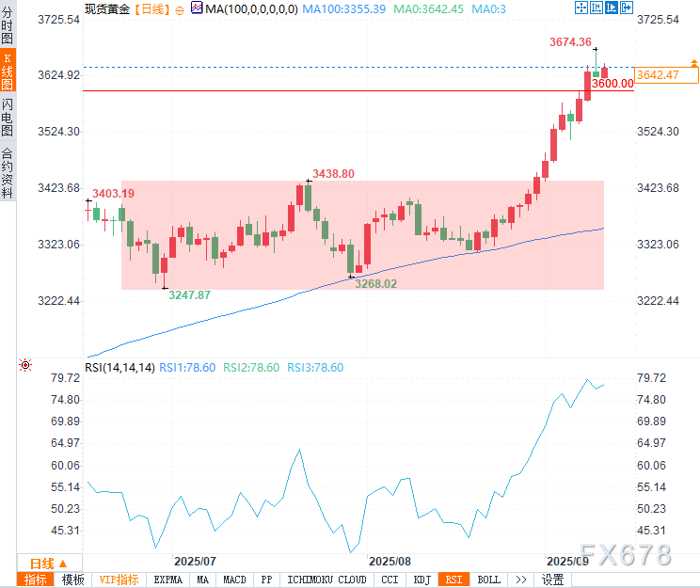Click the third chart toolbar icon at top right

pos(611,8)
